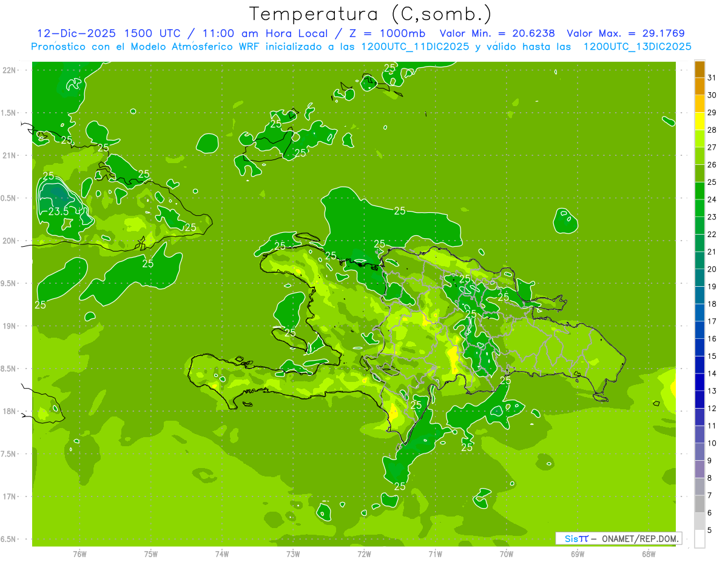Click the '68W' longitude label
728x562 pixels.
click(649, 554)
